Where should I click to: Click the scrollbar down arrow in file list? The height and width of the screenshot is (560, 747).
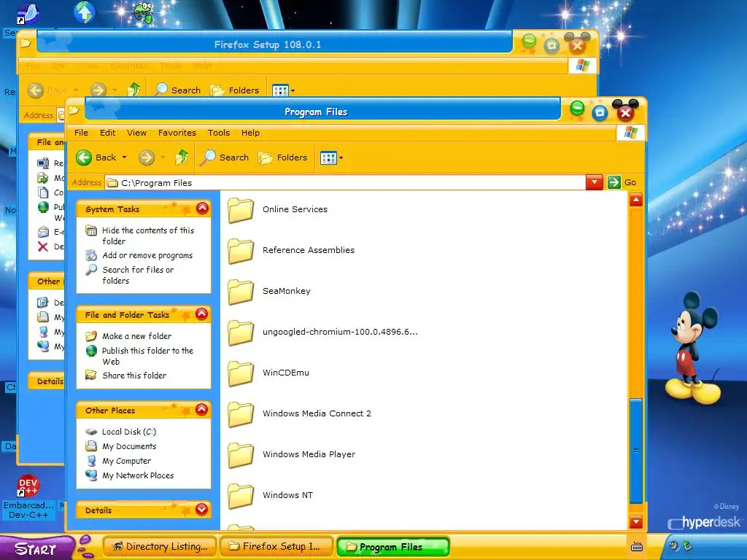click(x=636, y=521)
